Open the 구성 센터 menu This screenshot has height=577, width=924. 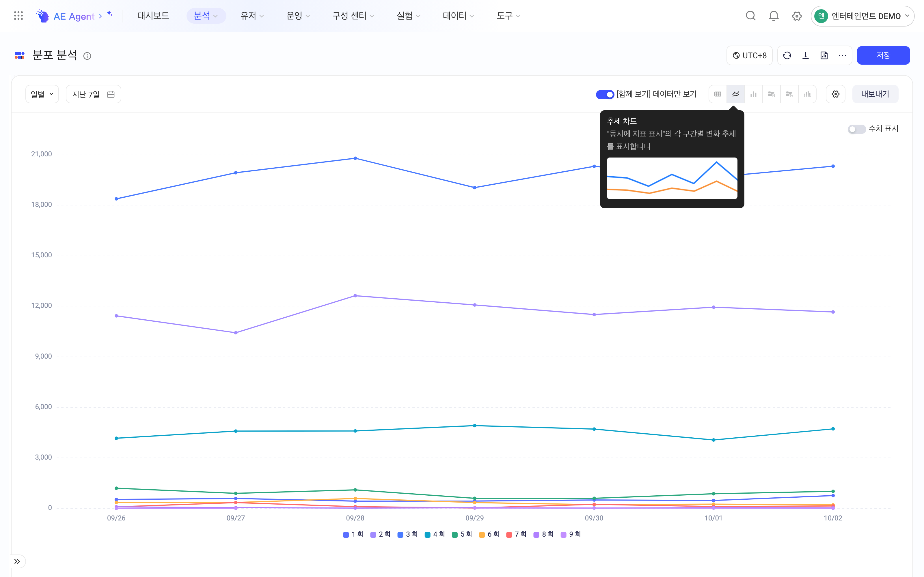coord(353,16)
